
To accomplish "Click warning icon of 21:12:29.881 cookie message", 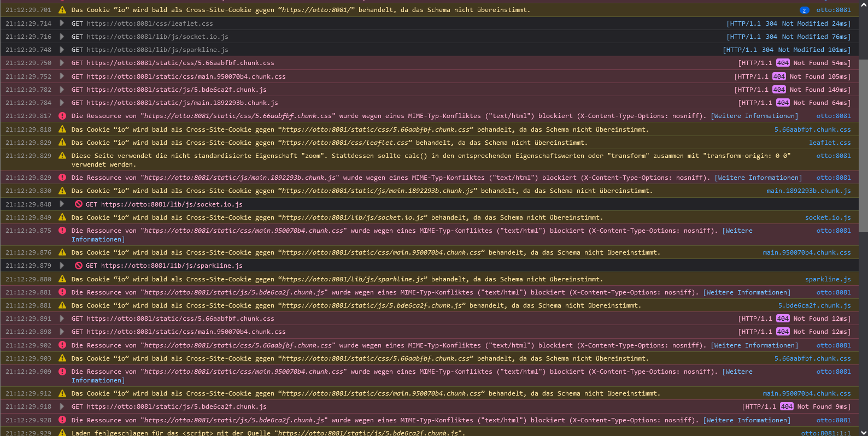I will (62, 305).
